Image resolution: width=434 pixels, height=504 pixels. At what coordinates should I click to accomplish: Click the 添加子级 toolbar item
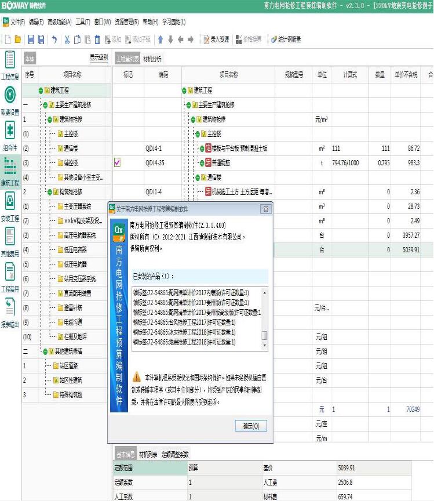(138, 39)
